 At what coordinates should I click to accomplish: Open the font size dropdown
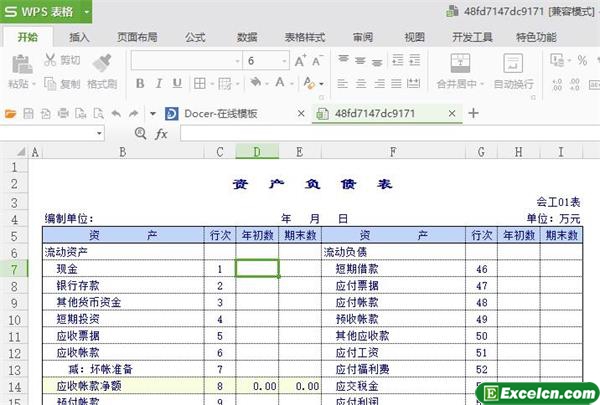tap(284, 61)
